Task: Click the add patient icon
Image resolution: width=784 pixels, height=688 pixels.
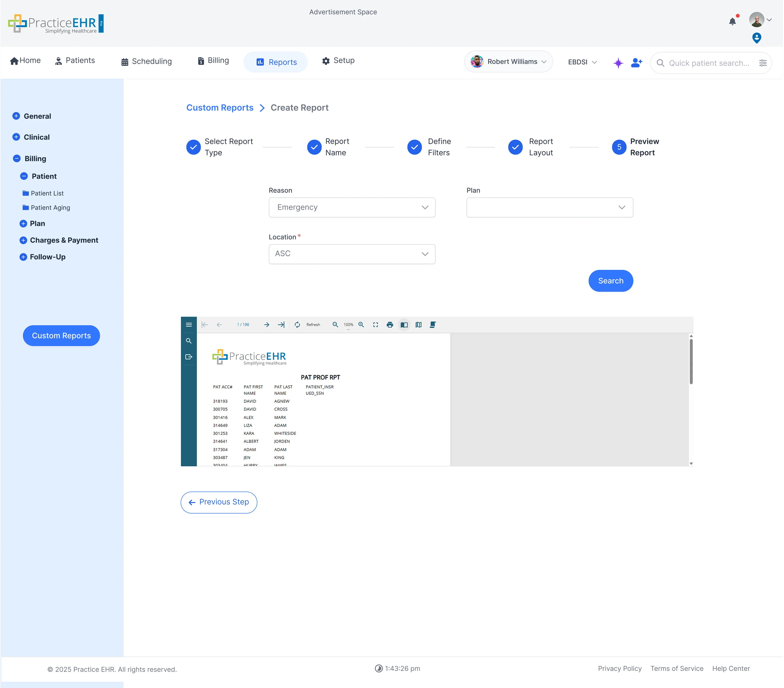Action: point(636,62)
